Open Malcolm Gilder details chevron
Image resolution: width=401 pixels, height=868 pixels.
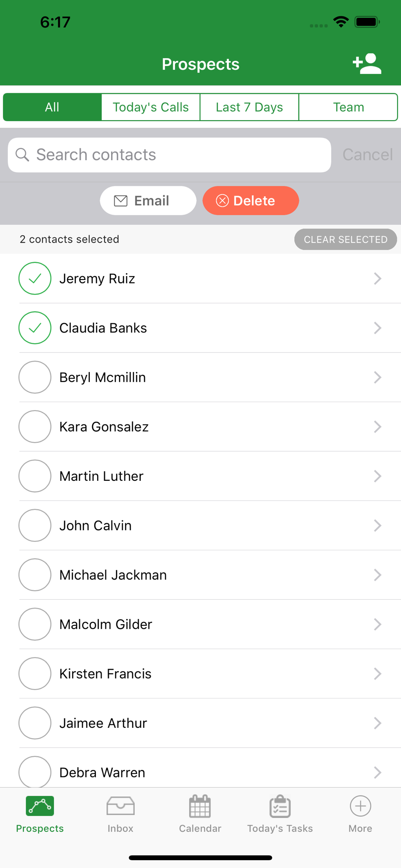pyautogui.click(x=378, y=624)
